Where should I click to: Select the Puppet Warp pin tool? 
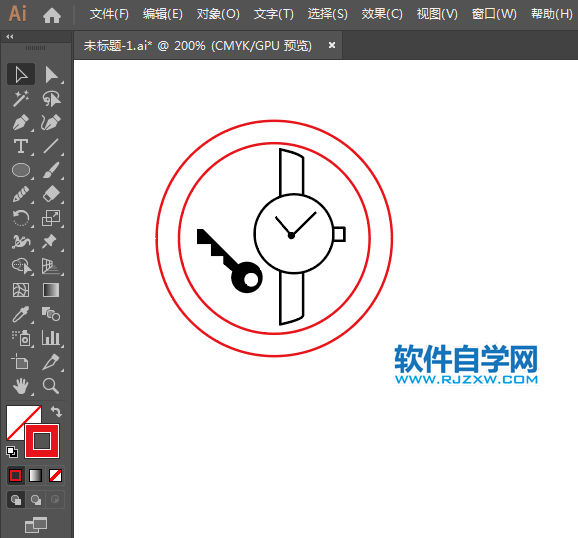pos(50,242)
